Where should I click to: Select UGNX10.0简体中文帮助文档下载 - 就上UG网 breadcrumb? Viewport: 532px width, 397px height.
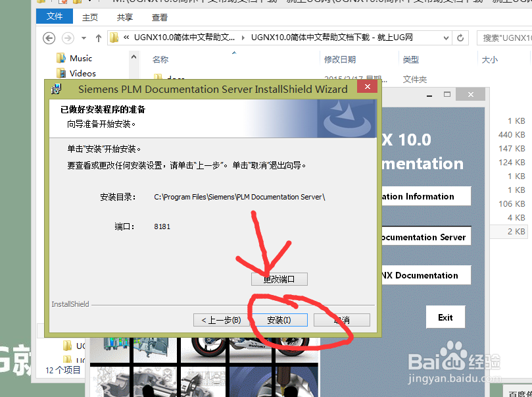[331, 38]
